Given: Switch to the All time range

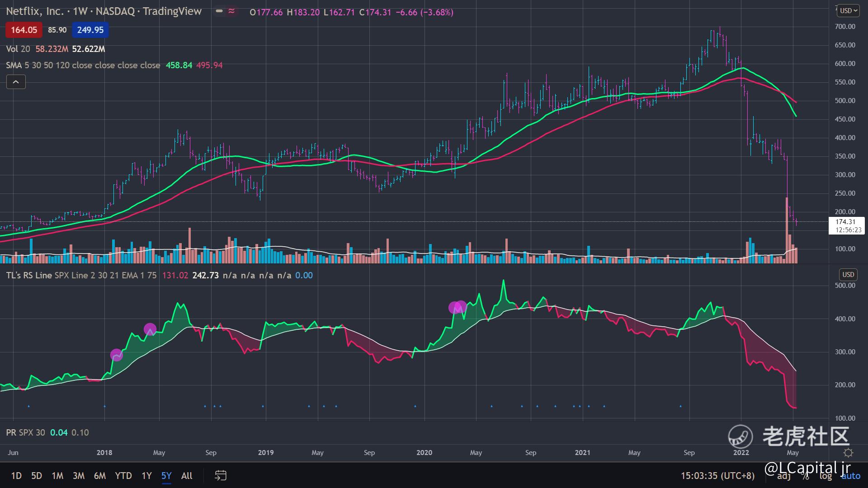Looking at the screenshot, I should tap(187, 475).
